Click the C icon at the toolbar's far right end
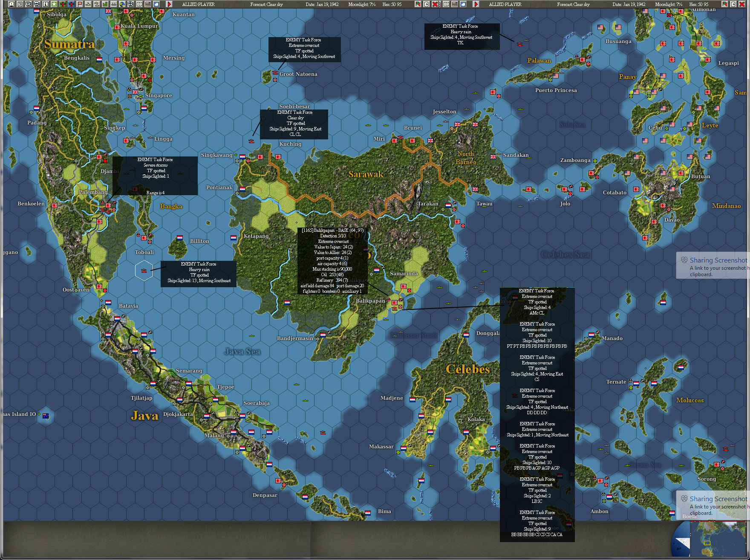This screenshot has width=750, height=560. [x=733, y=4]
